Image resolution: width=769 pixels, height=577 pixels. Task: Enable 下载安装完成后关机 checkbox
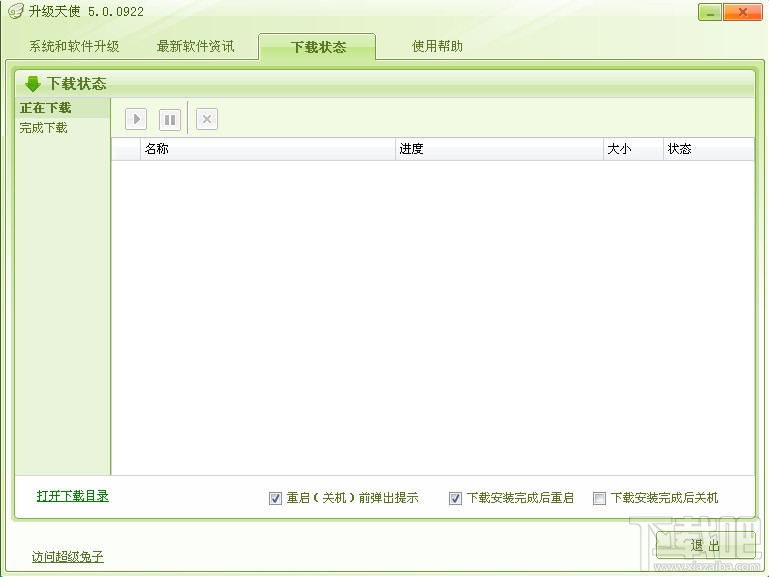click(x=599, y=499)
